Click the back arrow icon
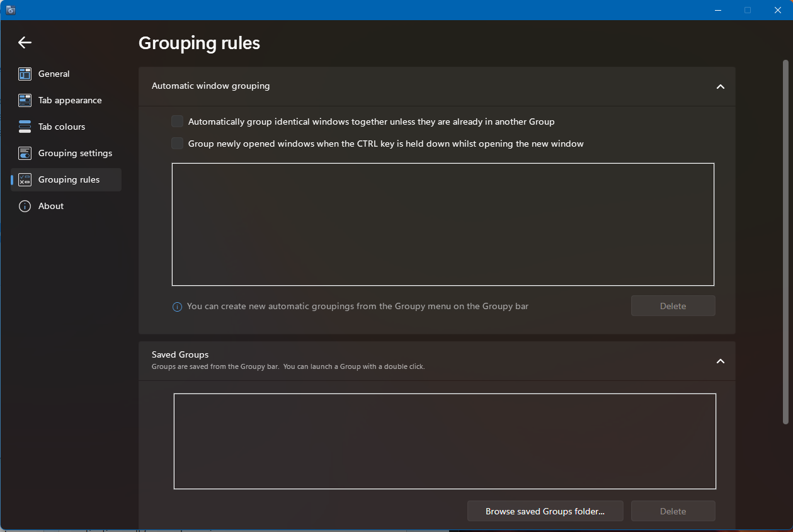The image size is (793, 532). click(x=25, y=42)
